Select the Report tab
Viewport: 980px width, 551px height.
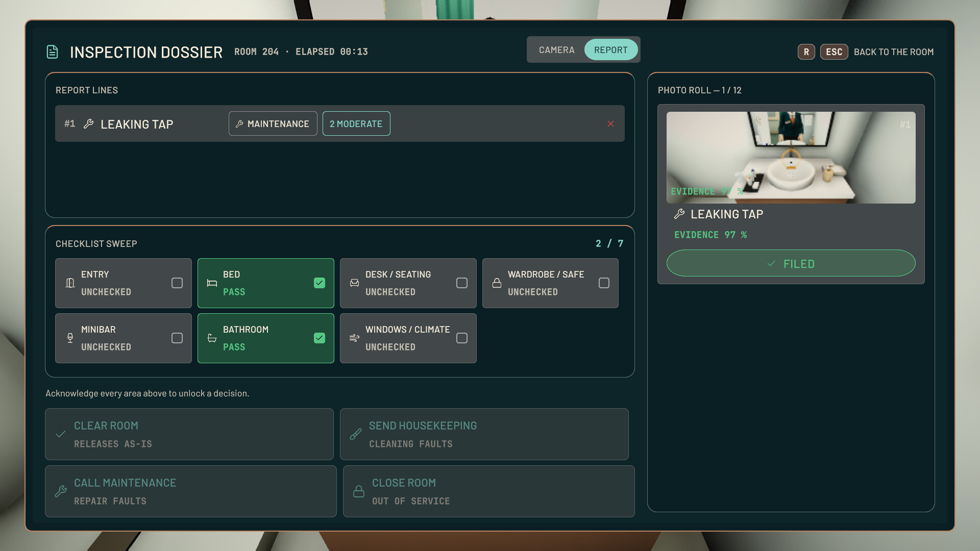[x=611, y=49]
